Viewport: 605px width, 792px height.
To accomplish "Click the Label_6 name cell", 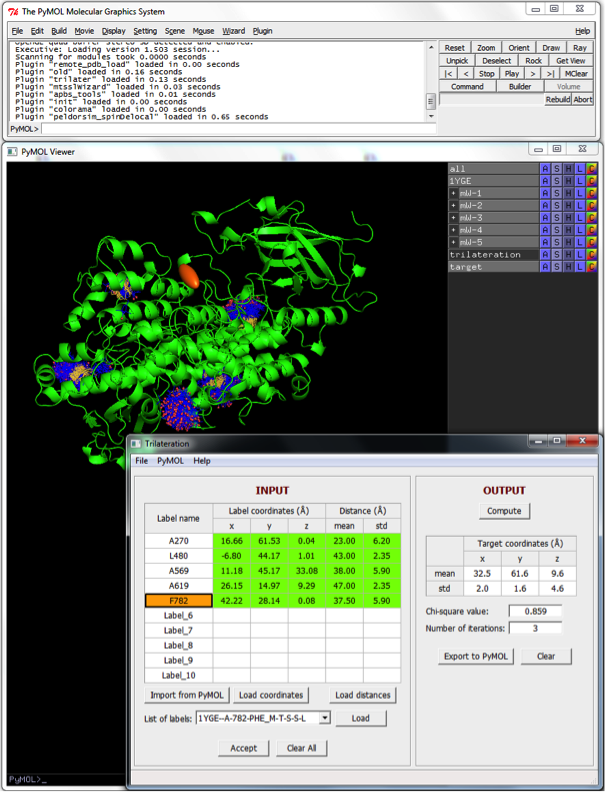I will click(x=178, y=615).
